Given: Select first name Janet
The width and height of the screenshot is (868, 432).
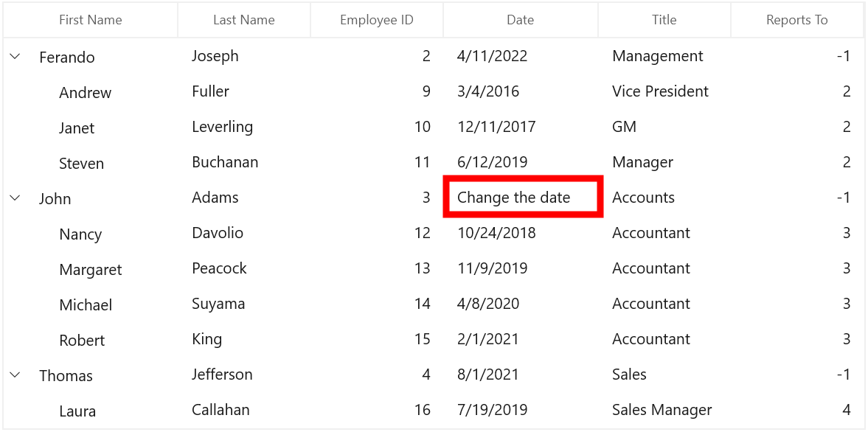Looking at the screenshot, I should 77,128.
